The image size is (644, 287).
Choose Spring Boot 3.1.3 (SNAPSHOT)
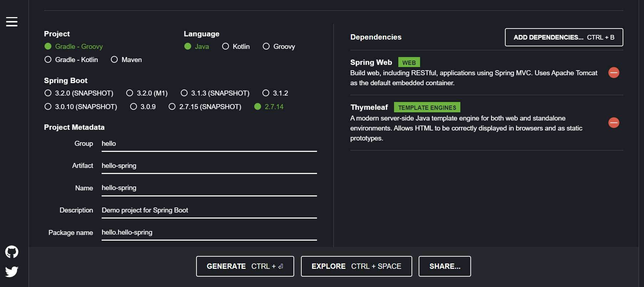(215, 93)
